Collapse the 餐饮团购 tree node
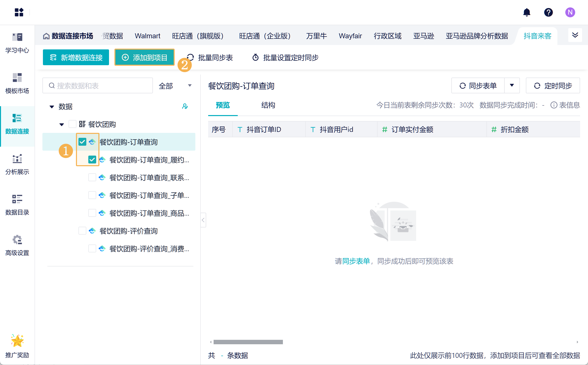Screen dimensions: 588x365 click(x=62, y=124)
